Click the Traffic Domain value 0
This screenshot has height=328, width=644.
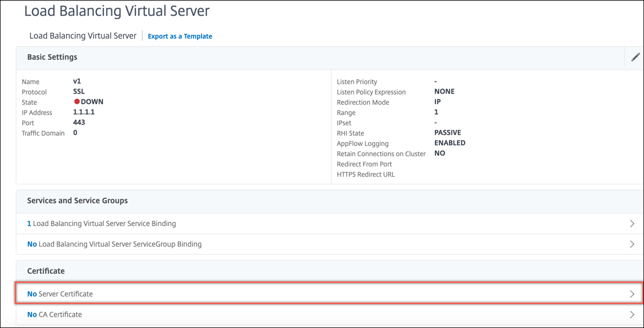[x=75, y=133]
